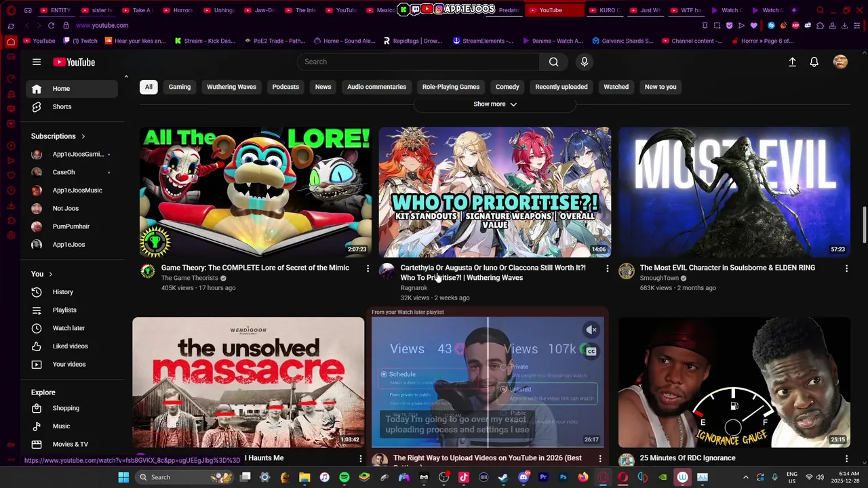The image size is (868, 488).
Task: Select the Watched filter chip
Action: point(616,87)
